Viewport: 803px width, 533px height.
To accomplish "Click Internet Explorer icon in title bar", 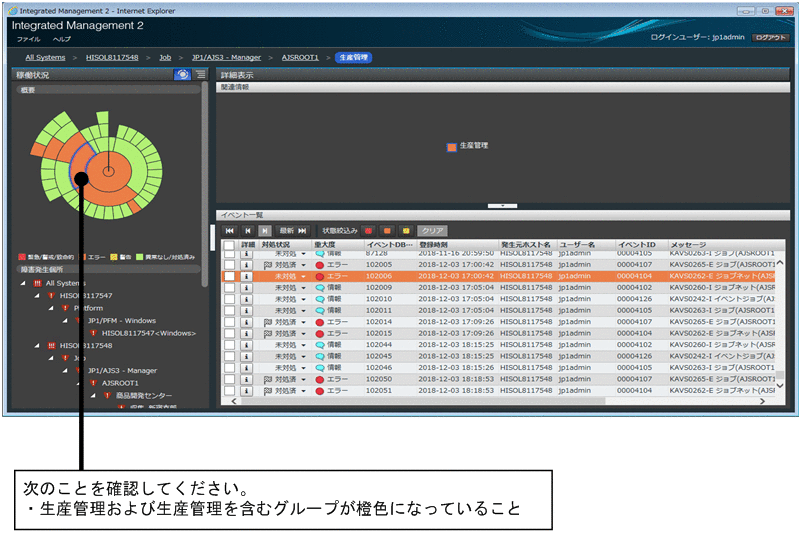I will (x=13, y=10).
